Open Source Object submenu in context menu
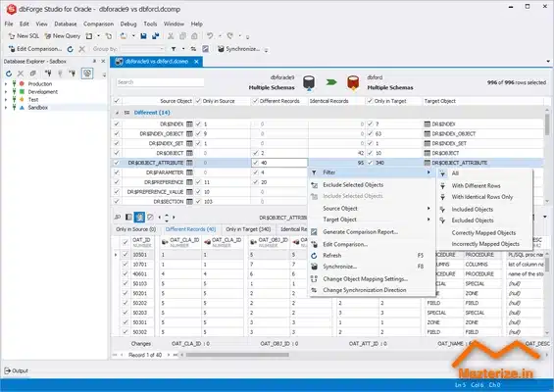The height and width of the screenshot is (392, 554). 372,209
